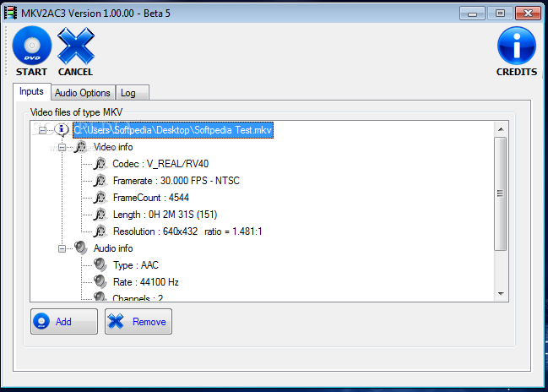Image resolution: width=548 pixels, height=392 pixels.
Task: Collapse the Audio info tree node
Action: point(62,248)
